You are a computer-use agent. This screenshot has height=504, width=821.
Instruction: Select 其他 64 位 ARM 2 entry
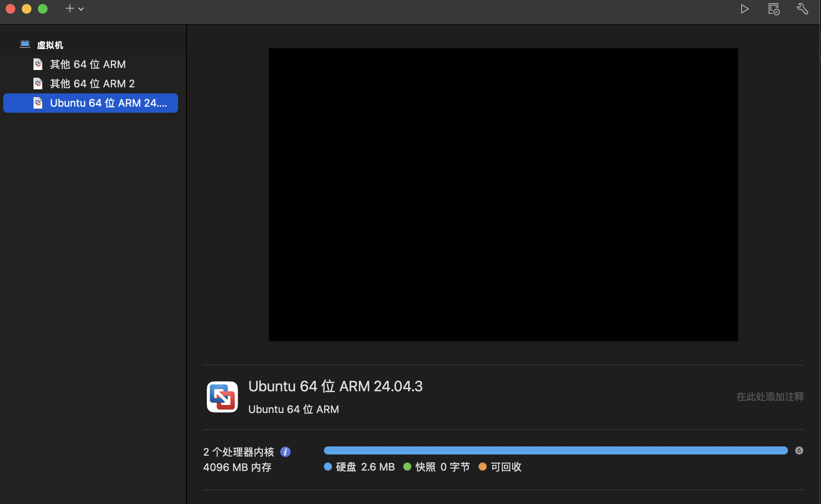click(92, 84)
